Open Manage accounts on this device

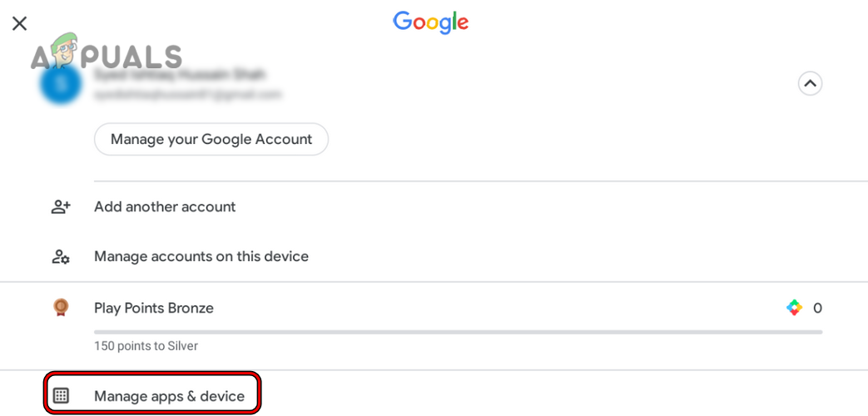(201, 256)
